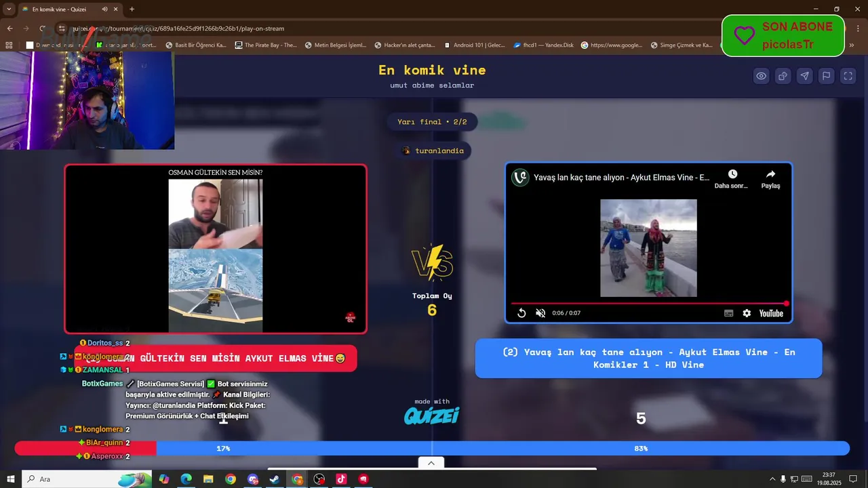Click the turanlandia streamer badge
The image size is (868, 488).
coord(433,150)
